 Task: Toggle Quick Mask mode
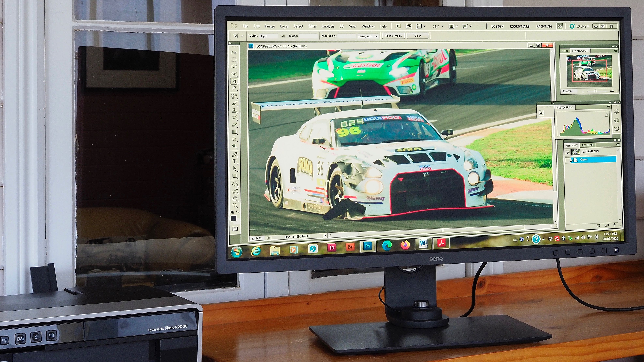pyautogui.click(x=235, y=229)
